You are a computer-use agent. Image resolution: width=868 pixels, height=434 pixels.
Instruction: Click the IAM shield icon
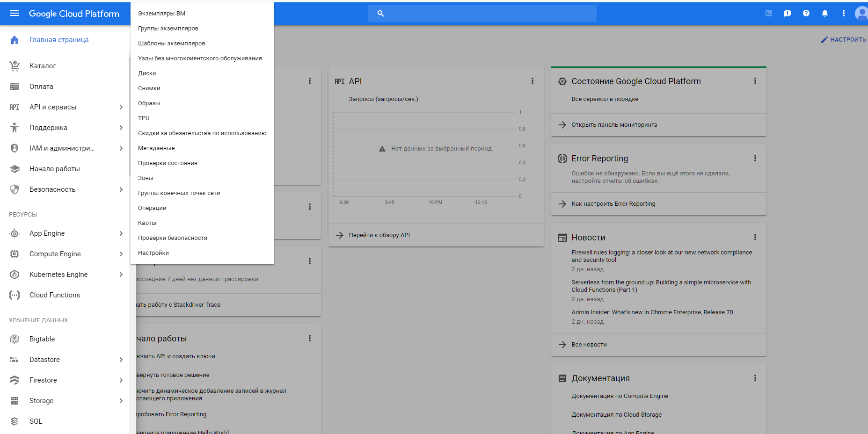pos(15,148)
